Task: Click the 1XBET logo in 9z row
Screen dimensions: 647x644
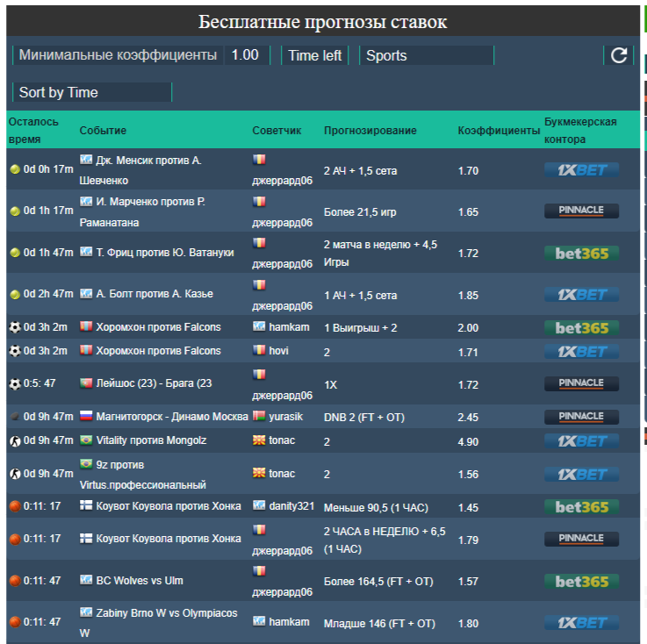Action: click(x=581, y=474)
